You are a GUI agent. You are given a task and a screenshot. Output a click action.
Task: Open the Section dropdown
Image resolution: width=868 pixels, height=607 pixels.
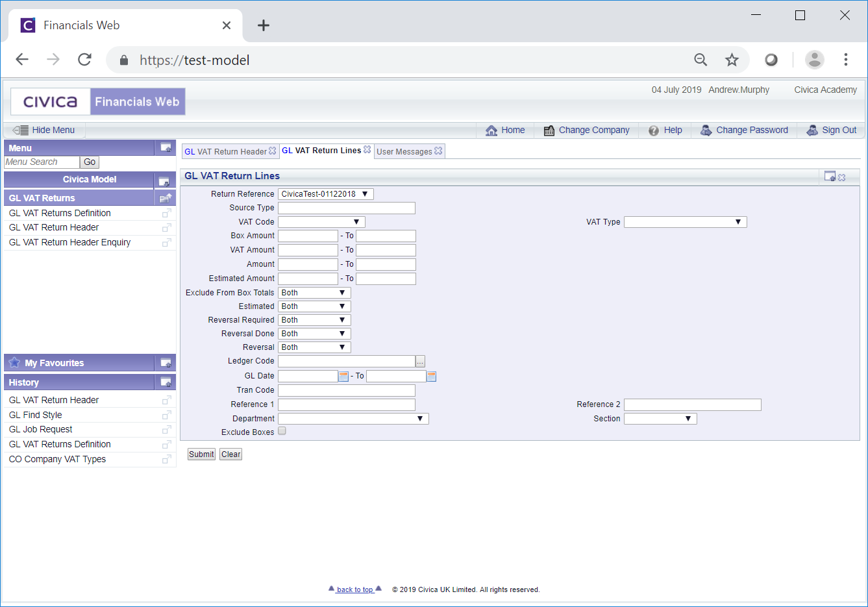point(660,419)
